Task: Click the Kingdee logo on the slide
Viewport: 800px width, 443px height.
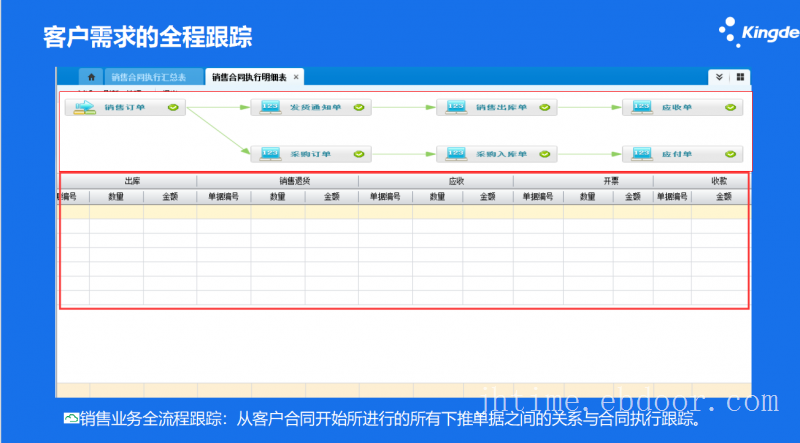Action: pyautogui.click(x=759, y=32)
